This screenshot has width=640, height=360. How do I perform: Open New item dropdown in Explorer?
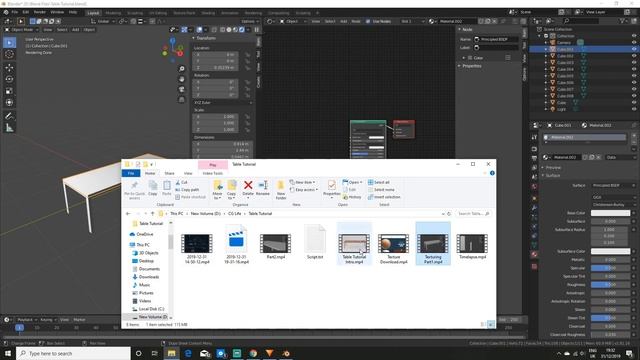pyautogui.click(x=303, y=182)
